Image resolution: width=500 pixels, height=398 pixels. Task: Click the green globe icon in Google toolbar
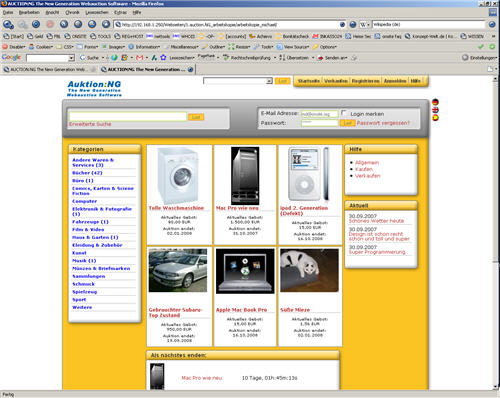(114, 58)
